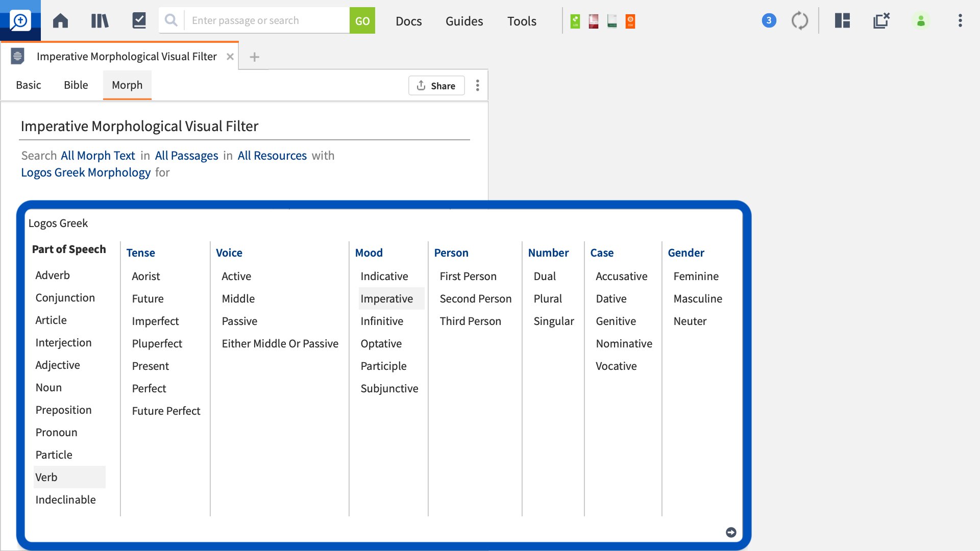Show the 3 notifications badge
This screenshot has width=980, height=551.
pos(769,20)
